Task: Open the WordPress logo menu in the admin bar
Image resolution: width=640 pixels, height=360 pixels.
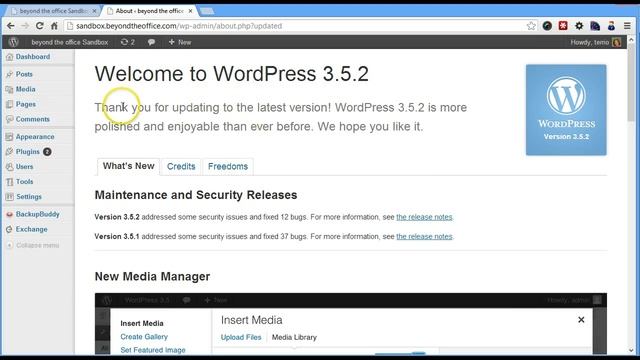Action: pyautogui.click(x=13, y=42)
